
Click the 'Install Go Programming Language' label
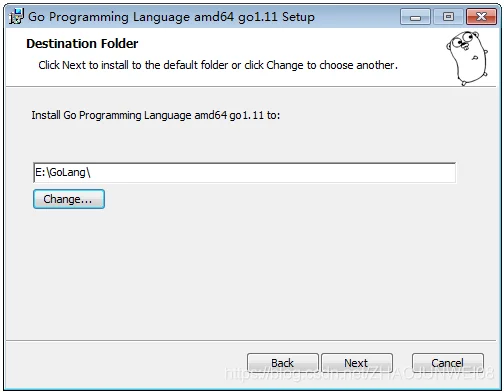[156, 115]
